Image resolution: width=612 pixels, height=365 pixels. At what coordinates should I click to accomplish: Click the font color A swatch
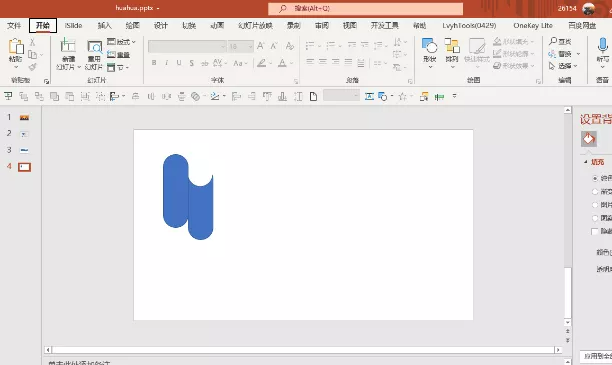[x=282, y=63]
